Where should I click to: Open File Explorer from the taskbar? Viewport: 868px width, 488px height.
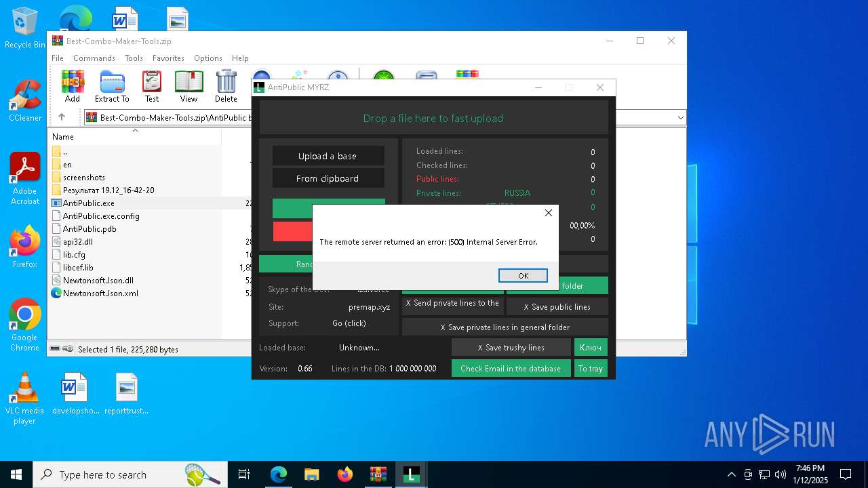pos(312,474)
